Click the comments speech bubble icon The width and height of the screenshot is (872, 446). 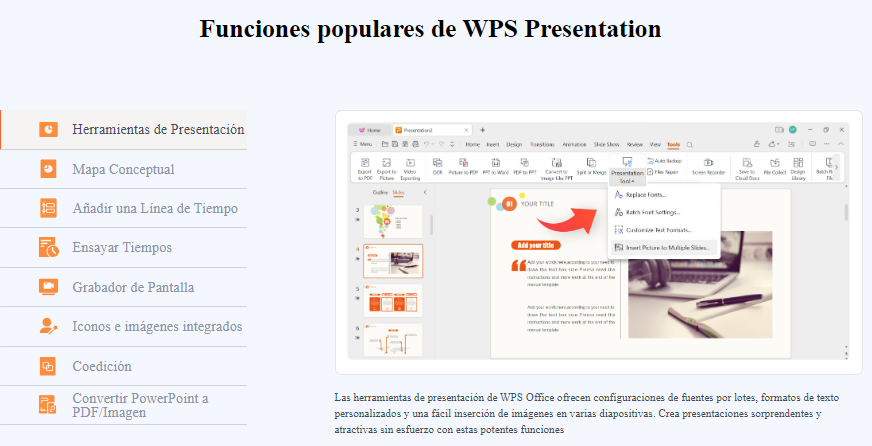pyautogui.click(x=812, y=143)
